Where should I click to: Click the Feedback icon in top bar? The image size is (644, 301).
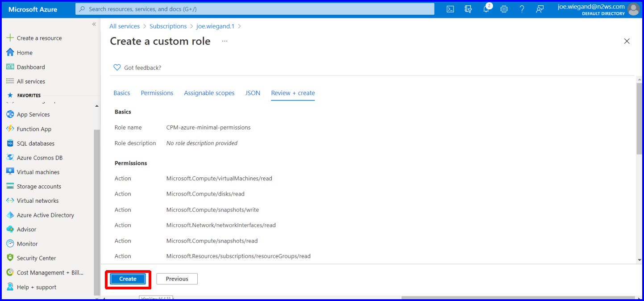pos(540,9)
